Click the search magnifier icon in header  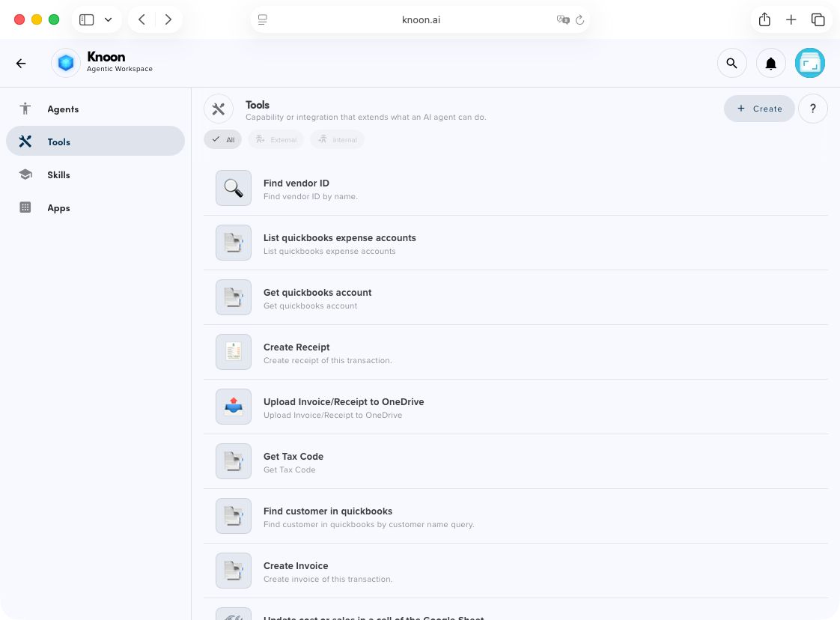pos(731,64)
